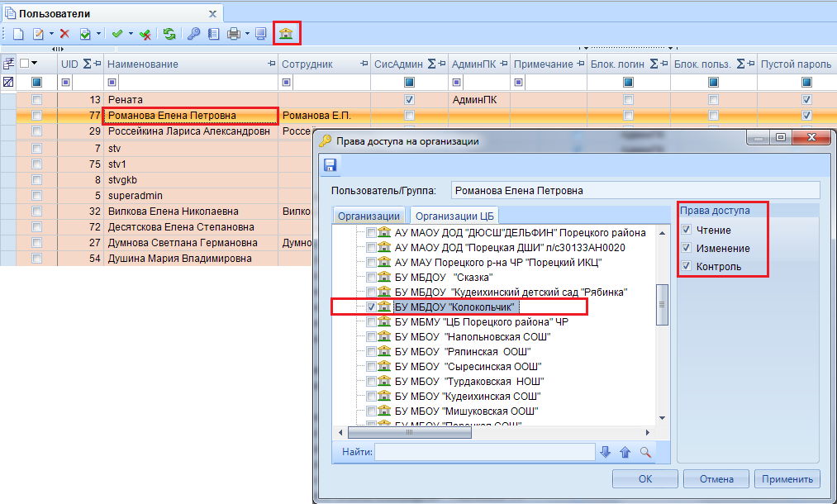Click into the Найти search field

[x=485, y=452]
